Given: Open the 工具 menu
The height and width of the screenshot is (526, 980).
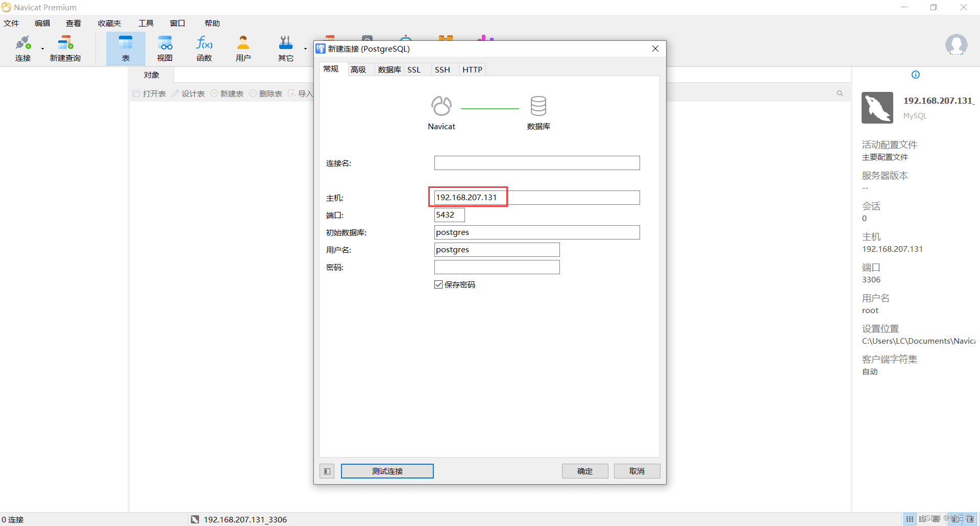Looking at the screenshot, I should [146, 23].
